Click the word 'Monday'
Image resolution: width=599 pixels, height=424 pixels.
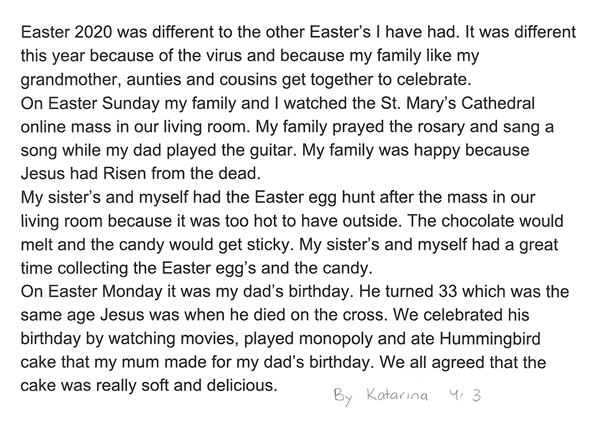click(132, 292)
